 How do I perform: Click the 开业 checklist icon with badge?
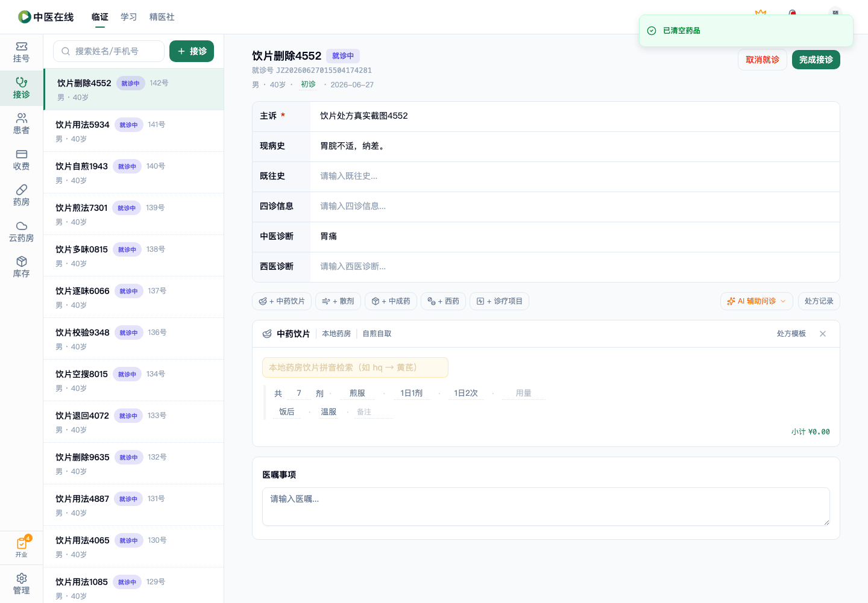coord(21,547)
